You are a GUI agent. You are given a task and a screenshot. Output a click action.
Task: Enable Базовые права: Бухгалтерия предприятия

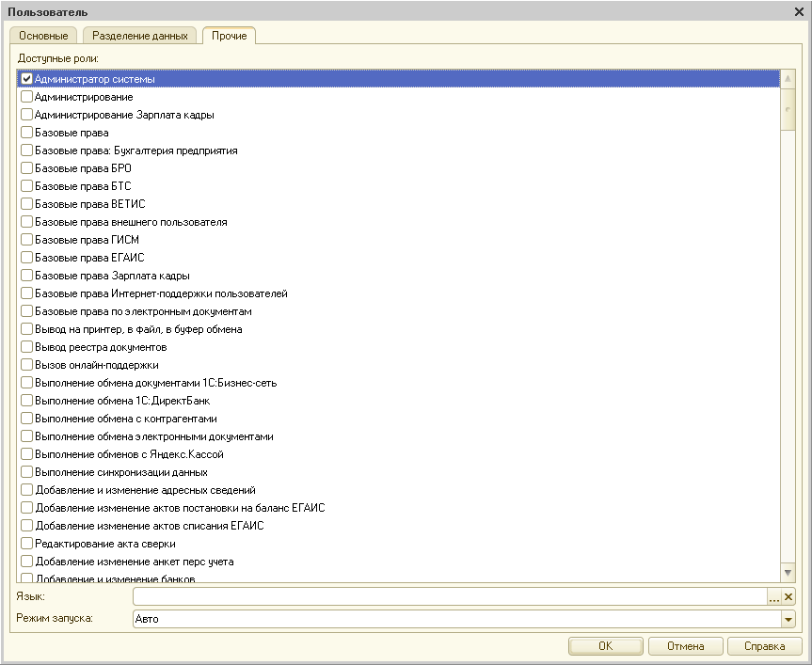(x=26, y=150)
